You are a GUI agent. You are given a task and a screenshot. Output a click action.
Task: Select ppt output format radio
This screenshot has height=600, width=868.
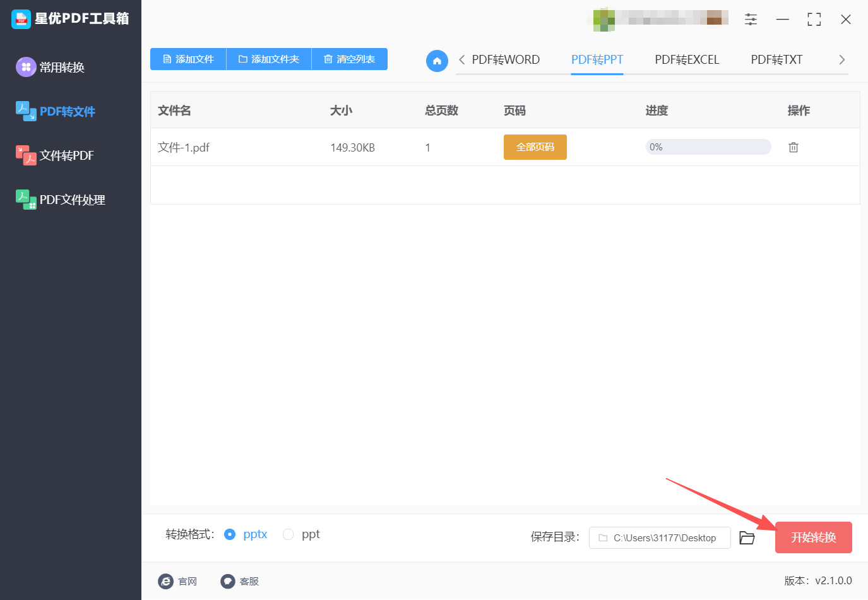click(x=288, y=534)
